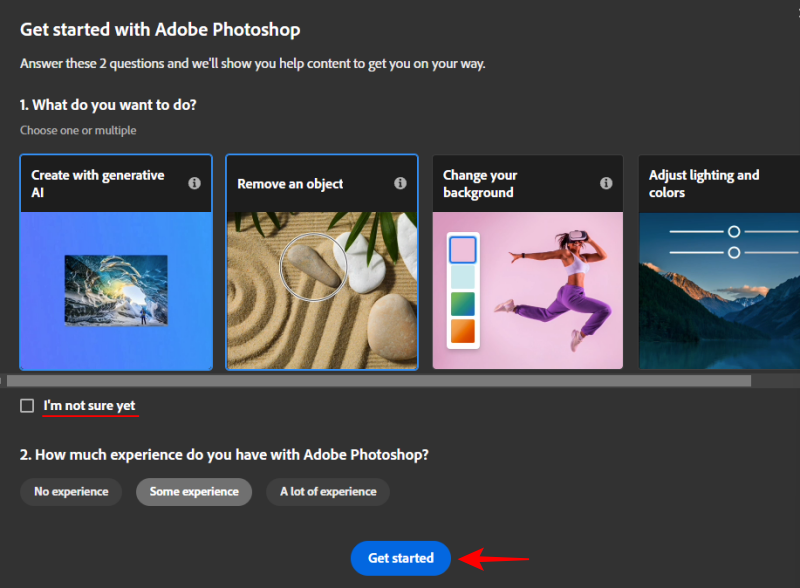Choose Some experience option

(x=194, y=492)
